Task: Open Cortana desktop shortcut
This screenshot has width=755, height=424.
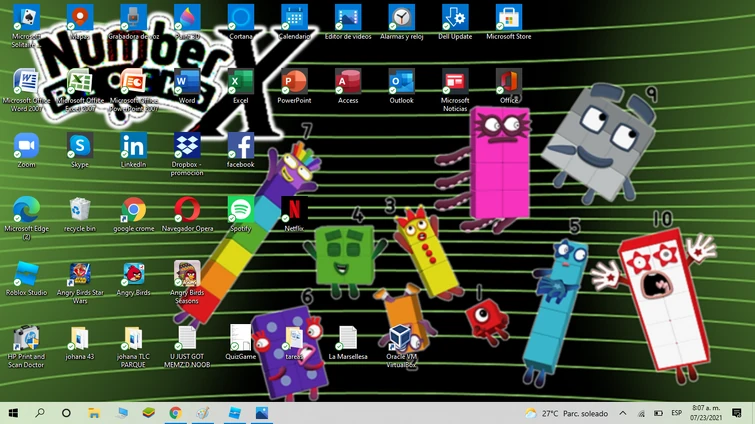Action: tap(240, 18)
